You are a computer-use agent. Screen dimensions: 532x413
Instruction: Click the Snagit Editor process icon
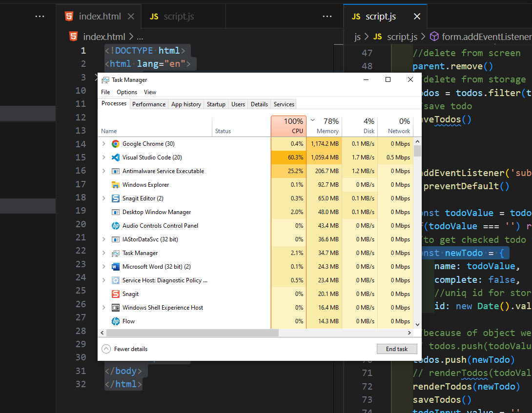[115, 198]
